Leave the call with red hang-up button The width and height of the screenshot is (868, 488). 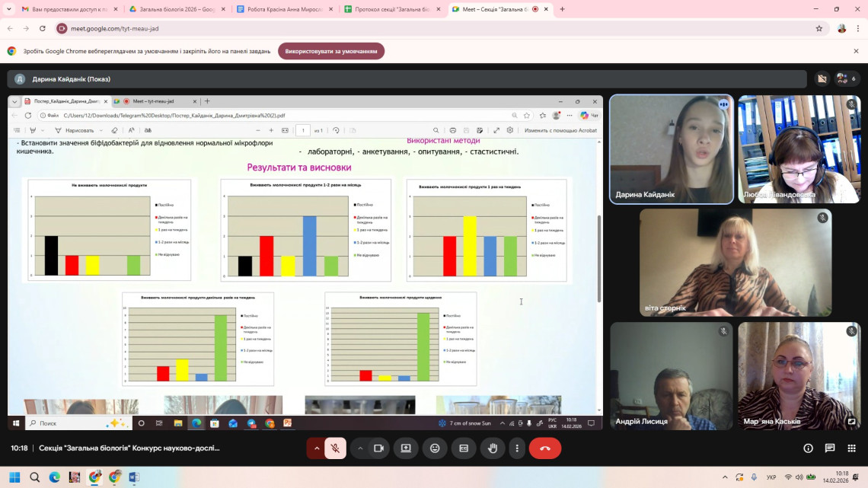pos(544,448)
